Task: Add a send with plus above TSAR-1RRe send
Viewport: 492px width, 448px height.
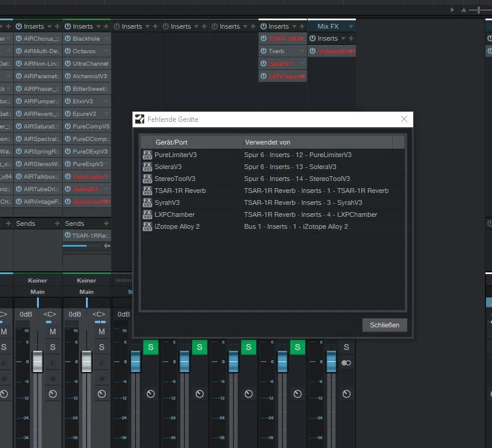Action: click(x=106, y=223)
